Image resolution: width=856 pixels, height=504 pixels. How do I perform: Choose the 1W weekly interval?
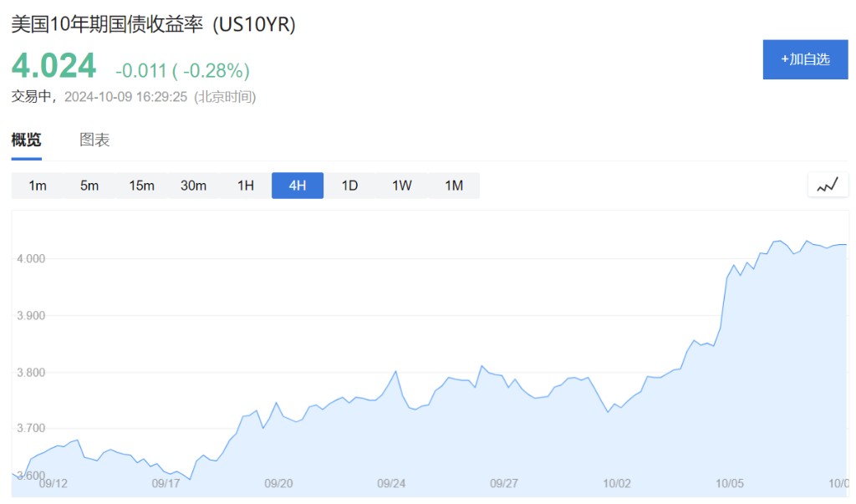click(401, 186)
